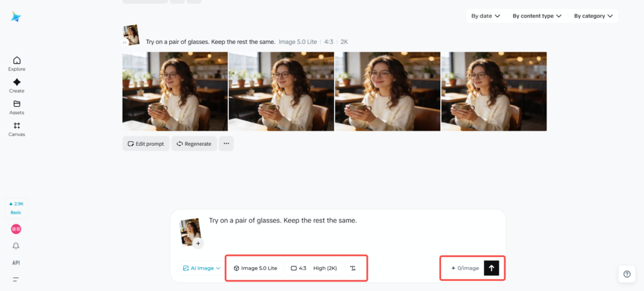Click the Edit prompt button
This screenshot has height=291, width=644.
[146, 144]
